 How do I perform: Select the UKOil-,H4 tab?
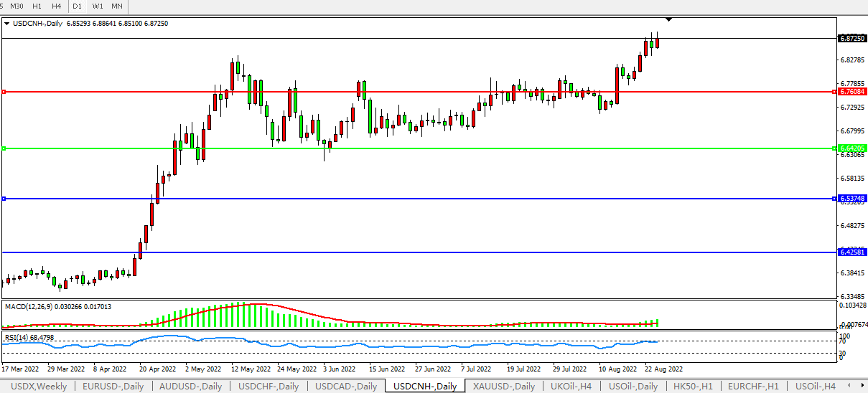coord(571,387)
